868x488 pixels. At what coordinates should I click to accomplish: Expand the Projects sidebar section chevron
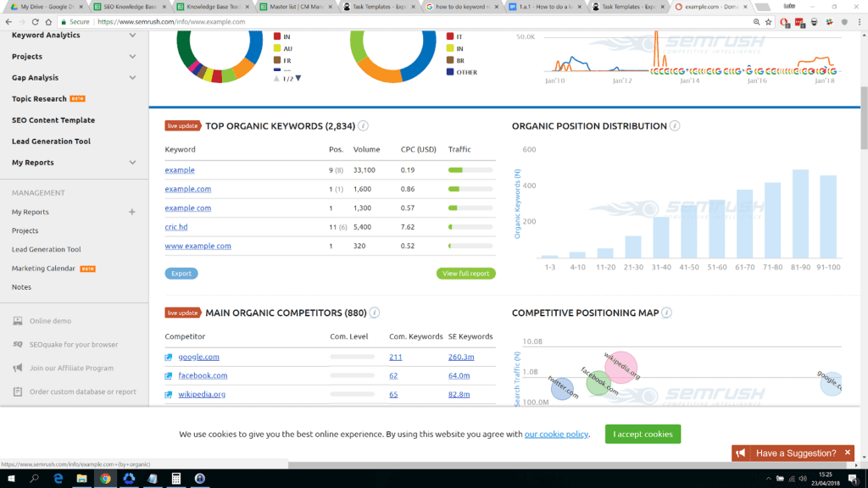132,57
